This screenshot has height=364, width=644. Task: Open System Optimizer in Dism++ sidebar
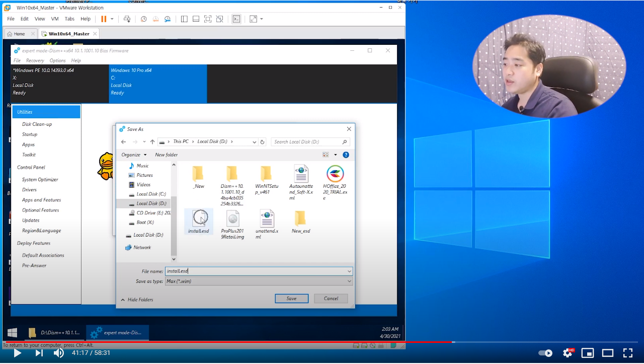[40, 180]
